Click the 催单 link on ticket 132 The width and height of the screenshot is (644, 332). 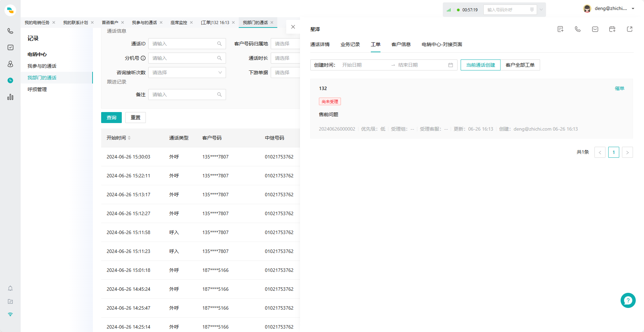[620, 88]
